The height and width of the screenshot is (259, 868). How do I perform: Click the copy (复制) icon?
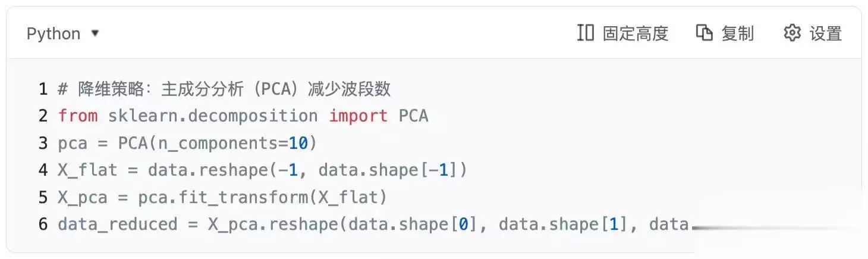click(x=704, y=33)
